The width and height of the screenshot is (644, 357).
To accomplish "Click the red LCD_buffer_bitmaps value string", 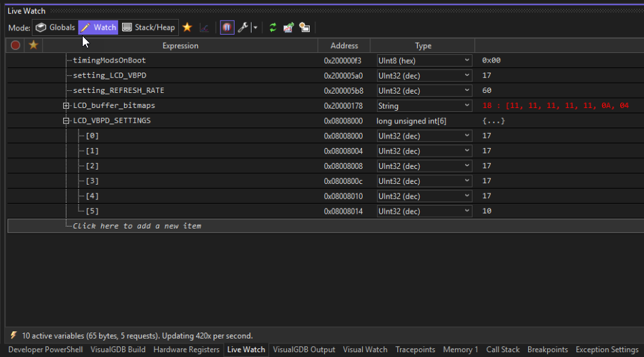I will (x=555, y=106).
